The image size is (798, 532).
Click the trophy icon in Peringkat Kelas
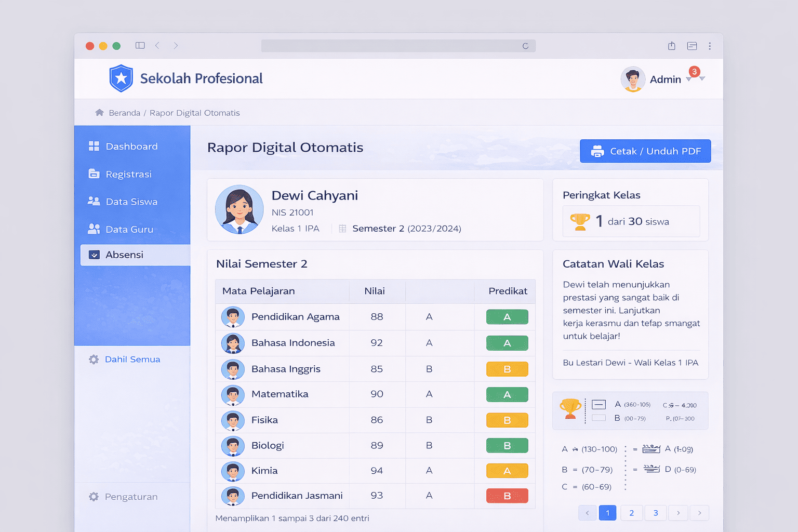coord(580,222)
